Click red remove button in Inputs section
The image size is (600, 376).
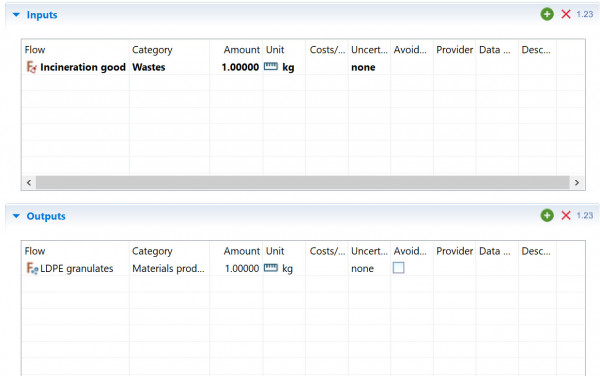click(x=566, y=15)
